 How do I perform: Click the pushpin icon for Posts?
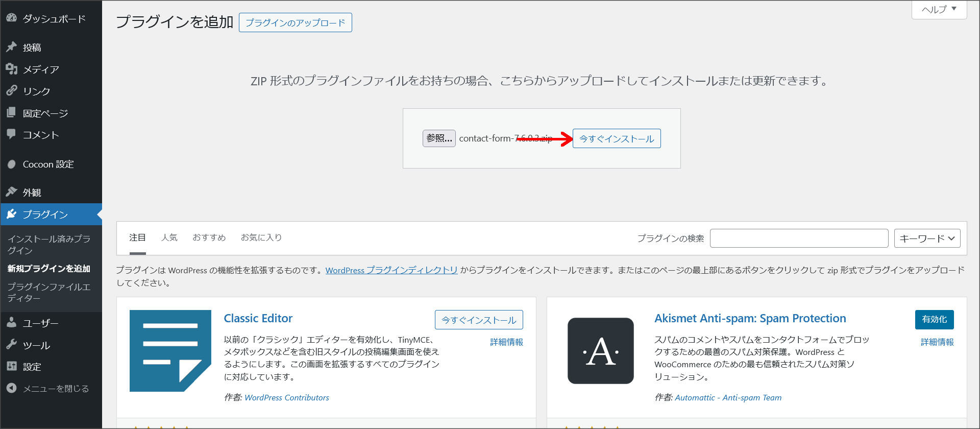point(11,47)
